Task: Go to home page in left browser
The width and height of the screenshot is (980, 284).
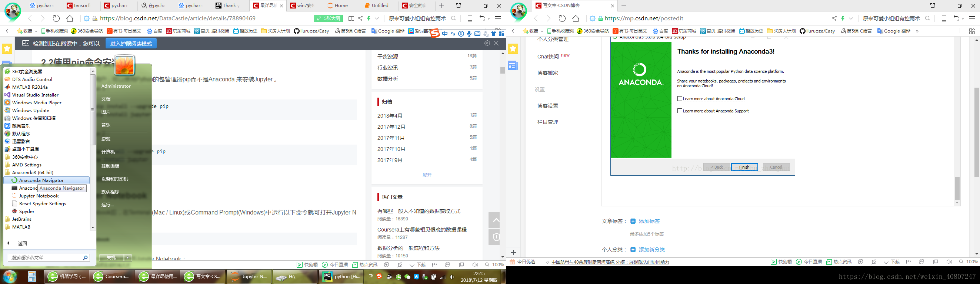Action: point(70,18)
